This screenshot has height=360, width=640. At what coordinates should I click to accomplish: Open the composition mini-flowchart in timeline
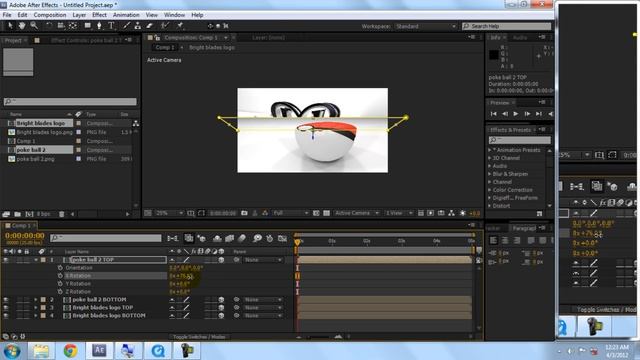(x=173, y=238)
